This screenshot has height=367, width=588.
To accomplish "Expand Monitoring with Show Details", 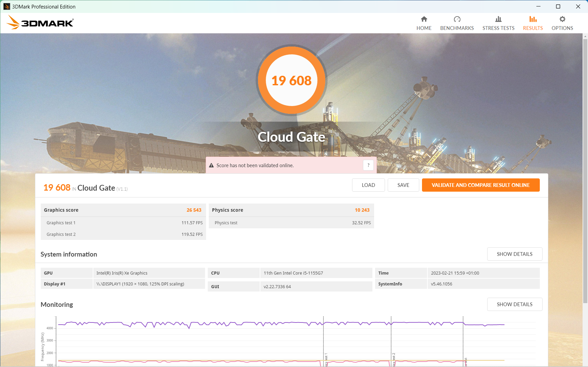I will coord(514,304).
